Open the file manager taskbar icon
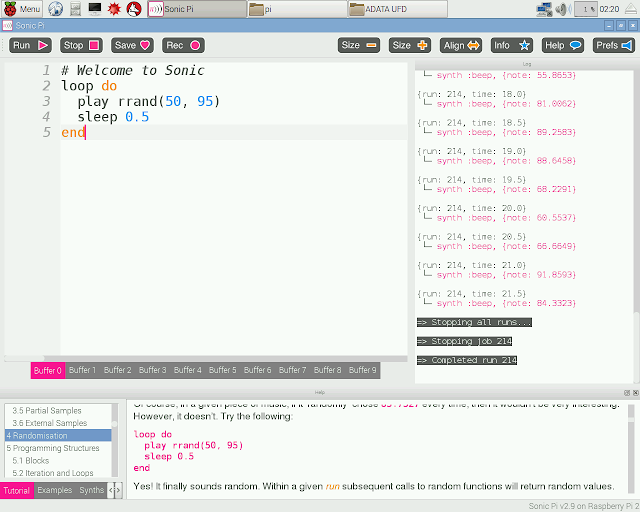Viewport: 640px width, 512px height. tap(75, 9)
